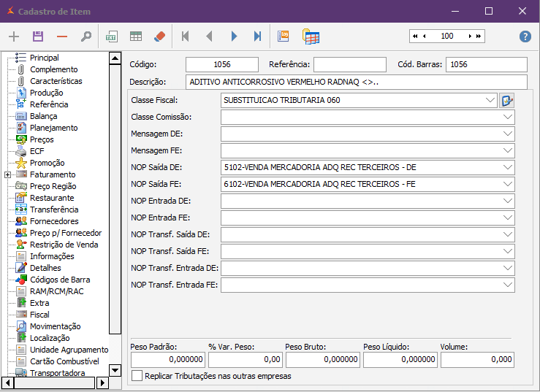
Task: Select Preços in the sidebar tree
Action: point(42,139)
